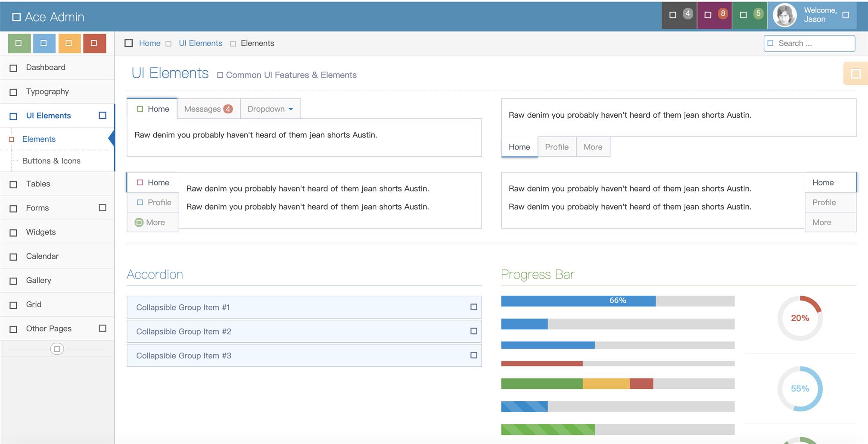Expand Collapsible Group Item #3
The image size is (868, 444).
click(x=304, y=356)
